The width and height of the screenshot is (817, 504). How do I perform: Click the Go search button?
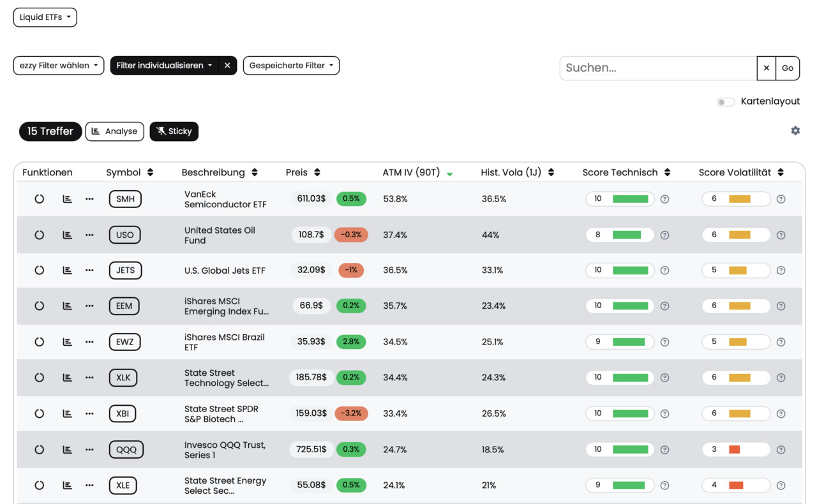(788, 68)
